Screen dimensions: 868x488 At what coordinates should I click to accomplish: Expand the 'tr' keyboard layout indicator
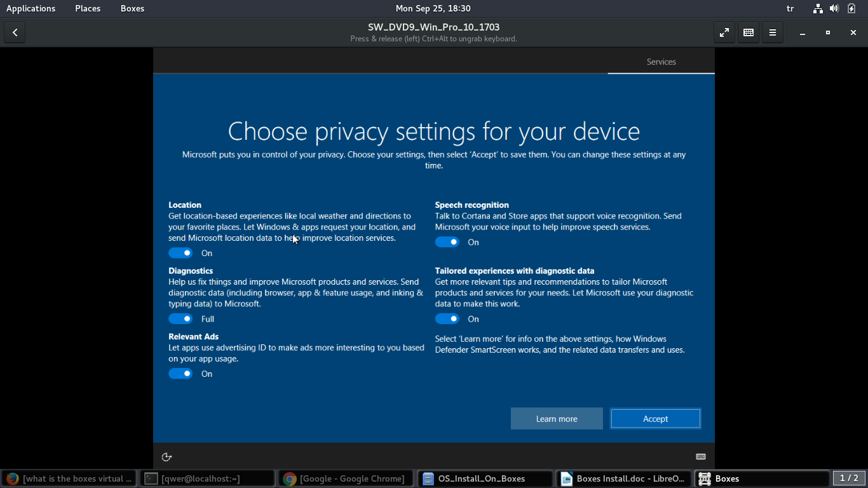[x=790, y=8]
